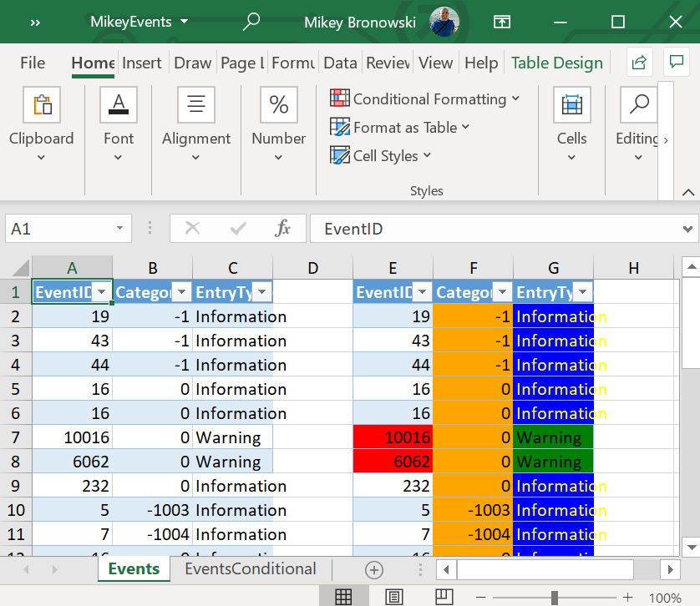This screenshot has height=606, width=700.
Task: Click the New Sheet plus button
Action: [x=373, y=568]
